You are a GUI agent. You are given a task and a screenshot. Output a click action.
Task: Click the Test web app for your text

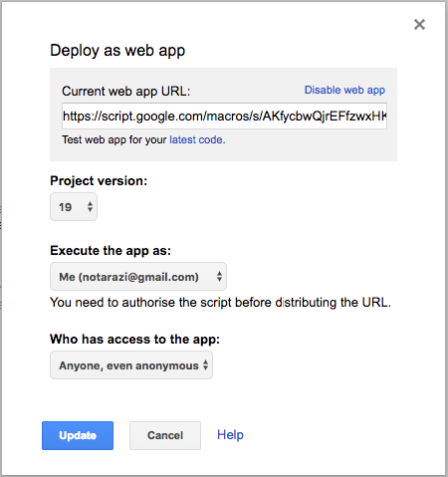pyautogui.click(x=114, y=139)
